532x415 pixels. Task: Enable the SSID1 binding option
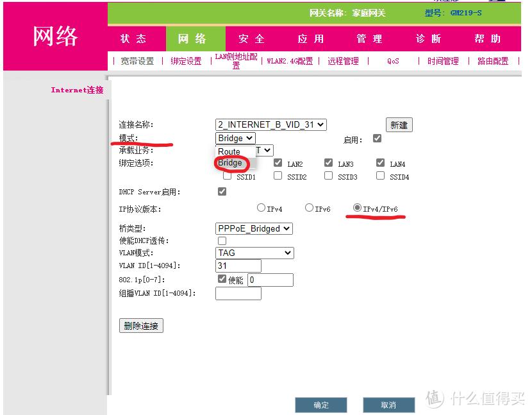(x=227, y=175)
